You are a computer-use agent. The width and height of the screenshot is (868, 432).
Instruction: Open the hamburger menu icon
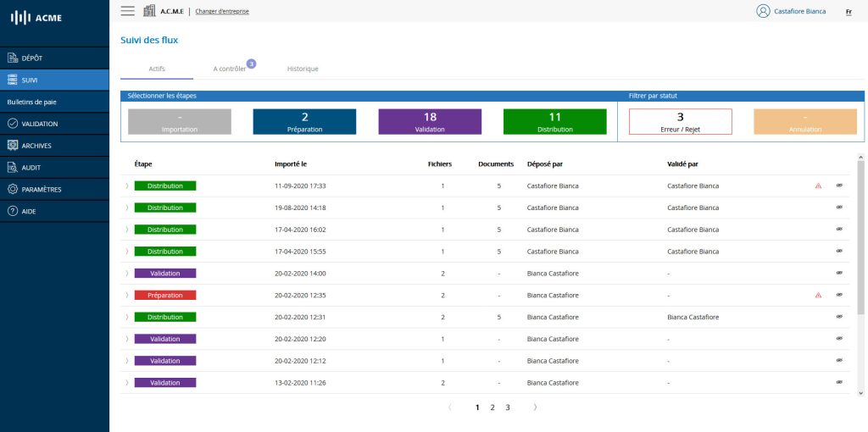(x=128, y=11)
